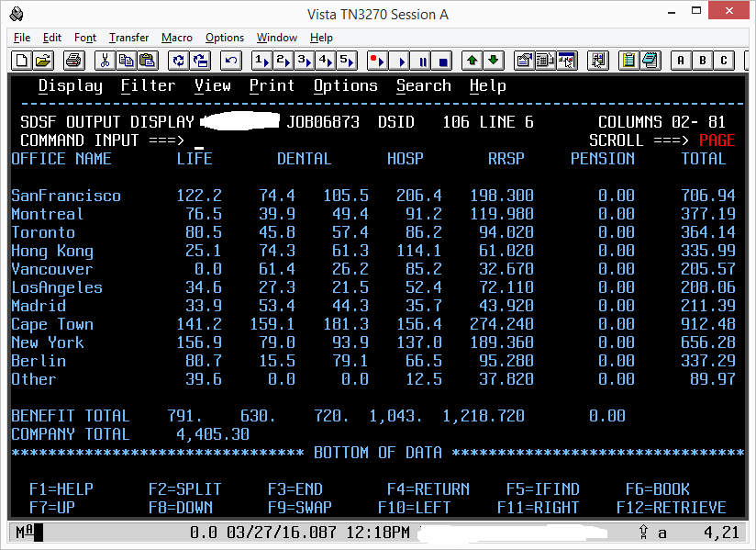Click F3=END function key label
756x550 pixels.
click(295, 489)
